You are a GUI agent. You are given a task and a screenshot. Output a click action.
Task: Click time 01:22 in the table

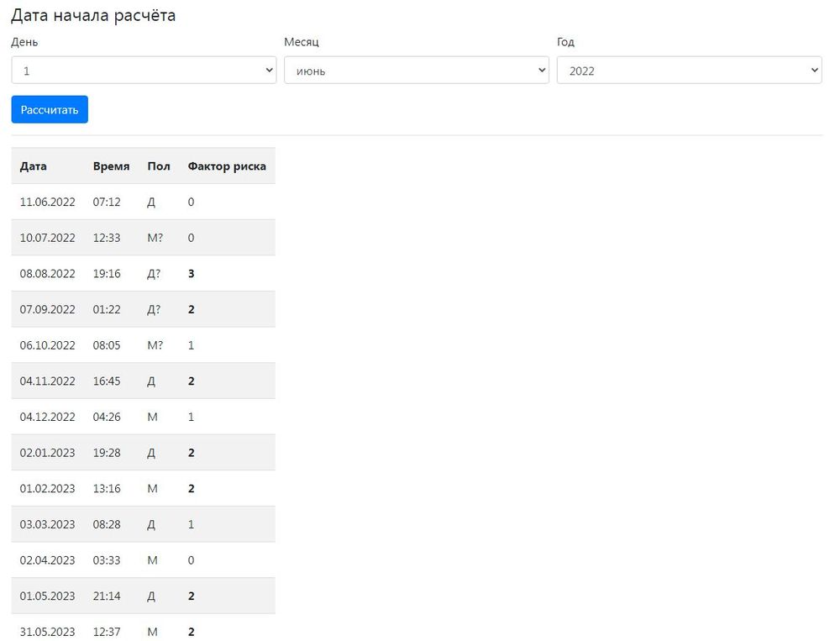coord(107,309)
